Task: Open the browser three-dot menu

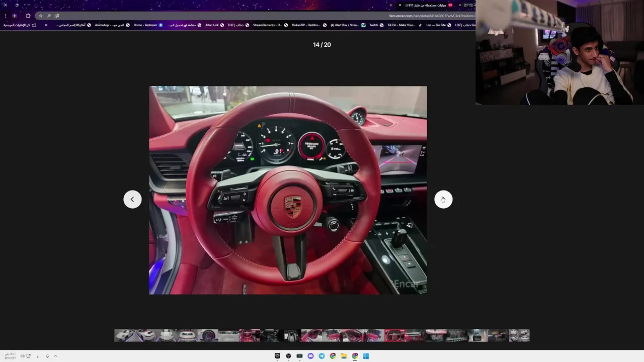Action: pyautogui.click(x=6, y=16)
